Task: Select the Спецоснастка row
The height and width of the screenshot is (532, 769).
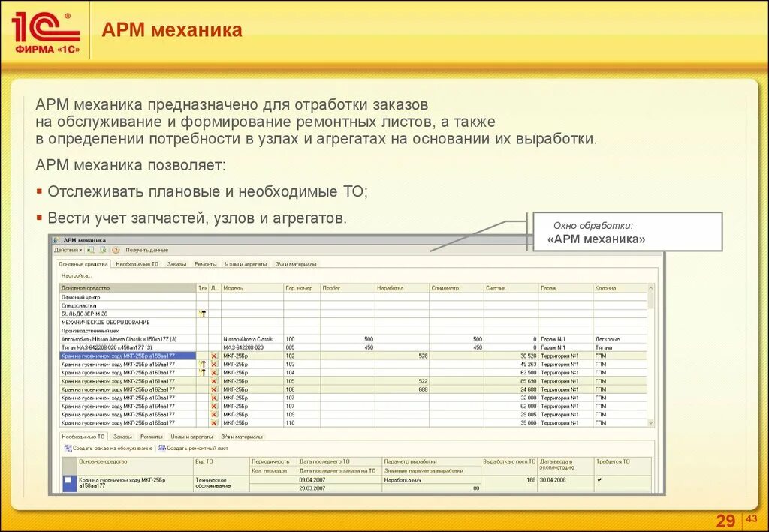Action: tap(353, 305)
